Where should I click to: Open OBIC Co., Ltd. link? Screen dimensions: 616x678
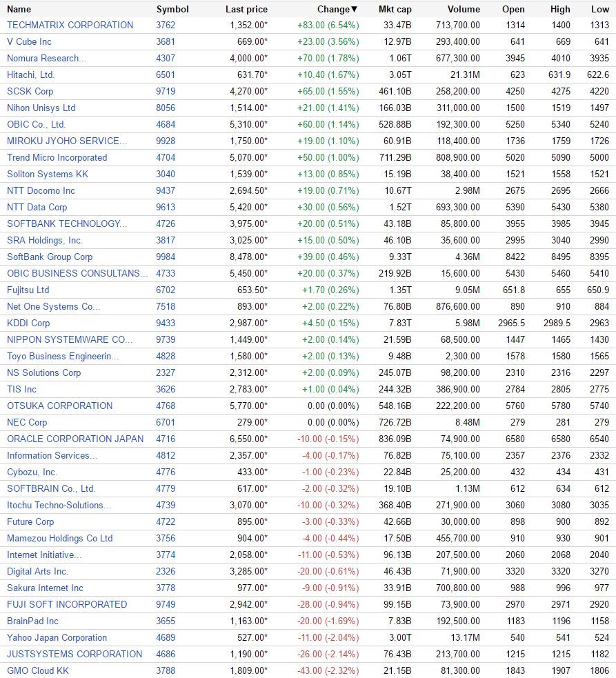37,125
